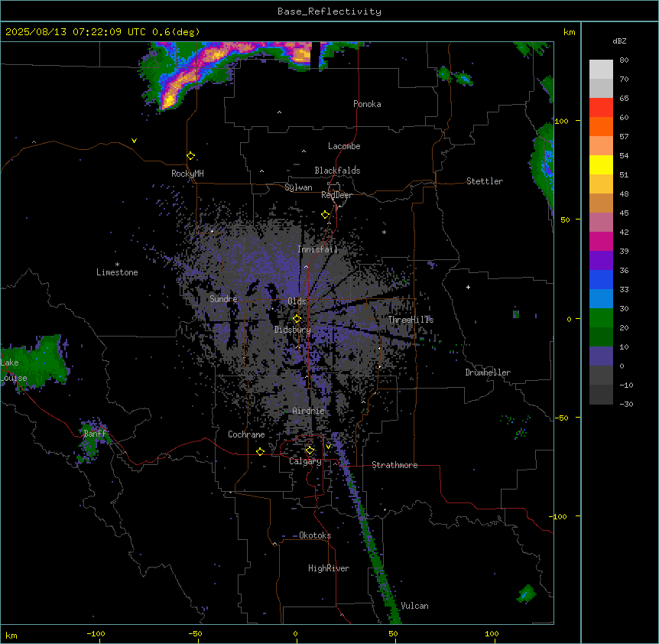Select the yellow diamond marker above Calgary label
This screenshot has height=644, width=659.
[310, 450]
